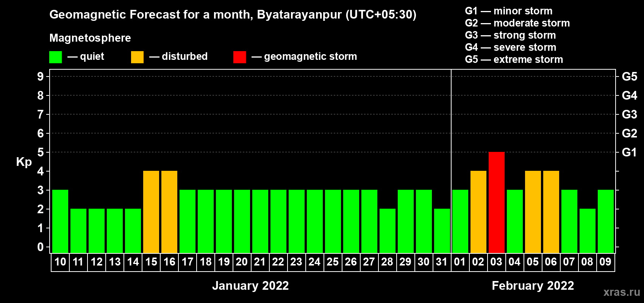644x303 pixels.
Task: Select the green bar for January 10
Action: [60, 221]
